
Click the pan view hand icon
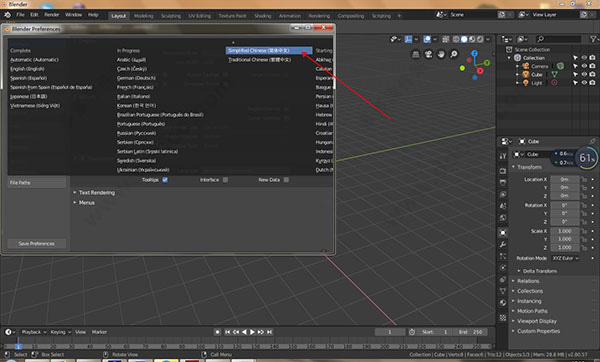441,54
